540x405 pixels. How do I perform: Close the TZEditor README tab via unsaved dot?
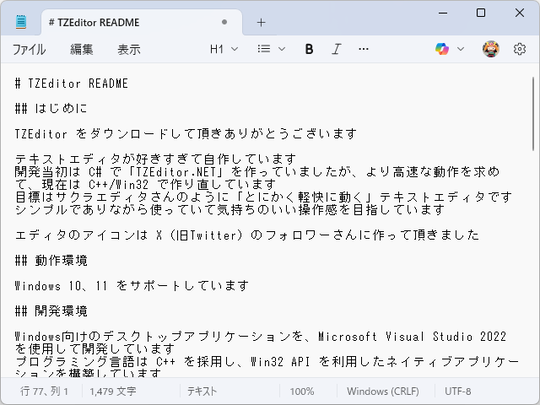[x=225, y=22]
